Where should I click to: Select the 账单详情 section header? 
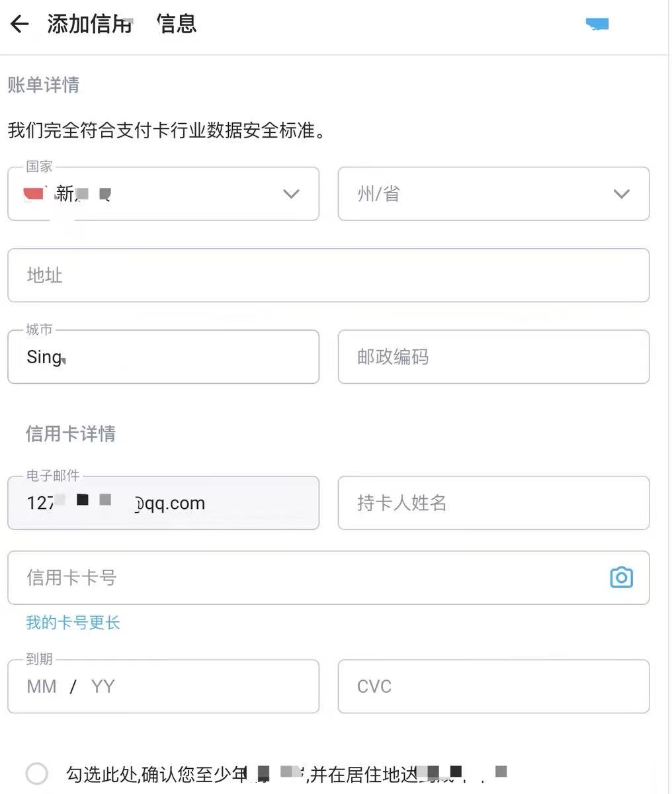point(43,85)
